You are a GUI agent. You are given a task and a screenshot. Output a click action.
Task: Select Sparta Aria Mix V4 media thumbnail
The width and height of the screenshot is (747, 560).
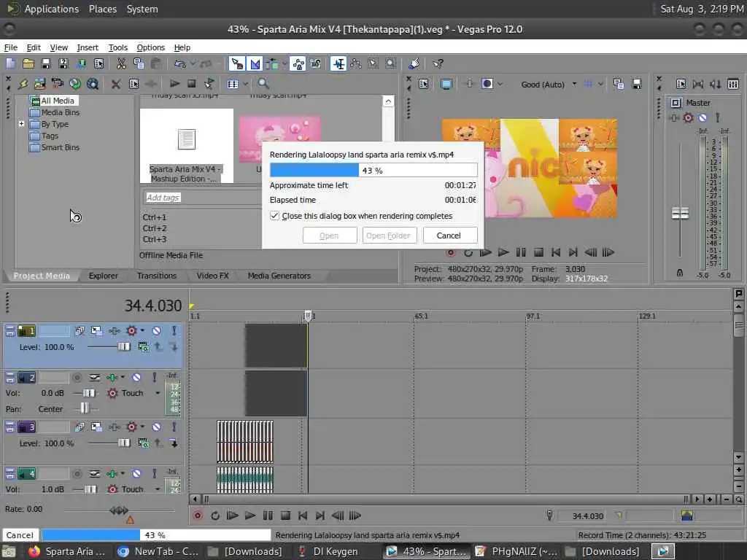point(186,146)
